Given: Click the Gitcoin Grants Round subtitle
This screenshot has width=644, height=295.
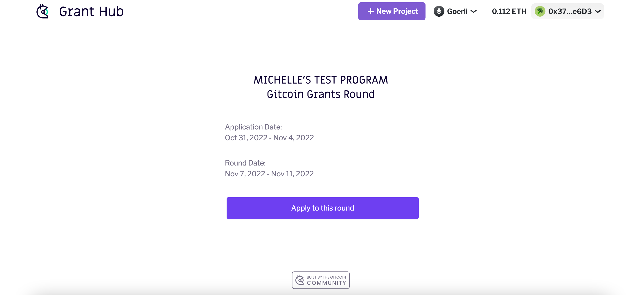Looking at the screenshot, I should (x=321, y=94).
